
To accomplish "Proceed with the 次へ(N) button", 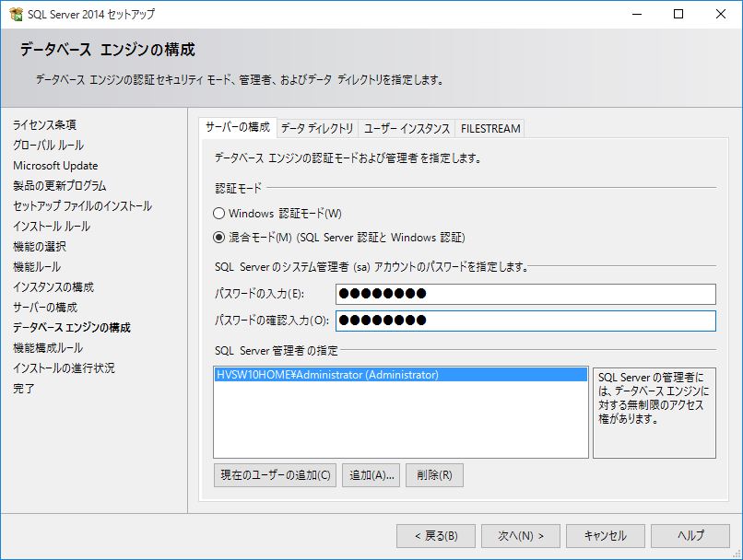I will tap(521, 536).
